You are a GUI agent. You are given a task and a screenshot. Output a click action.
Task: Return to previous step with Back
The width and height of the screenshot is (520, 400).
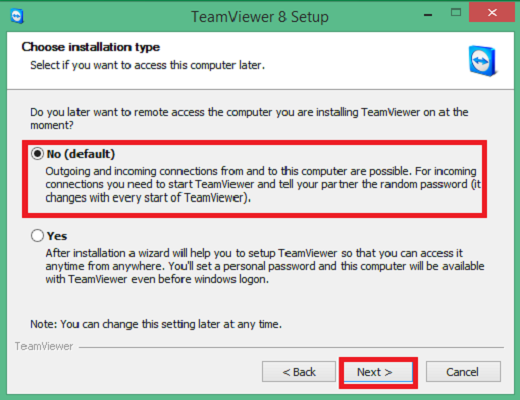pyautogui.click(x=299, y=372)
